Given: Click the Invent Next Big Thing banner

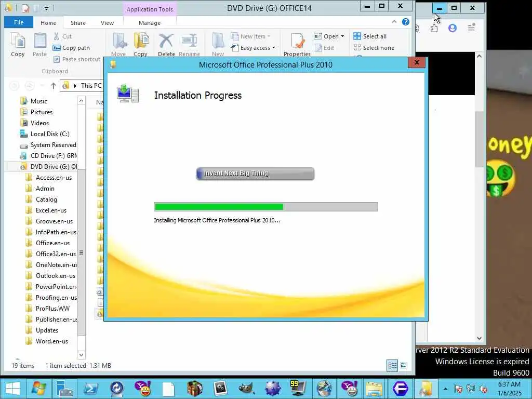Looking at the screenshot, I should 255,174.
